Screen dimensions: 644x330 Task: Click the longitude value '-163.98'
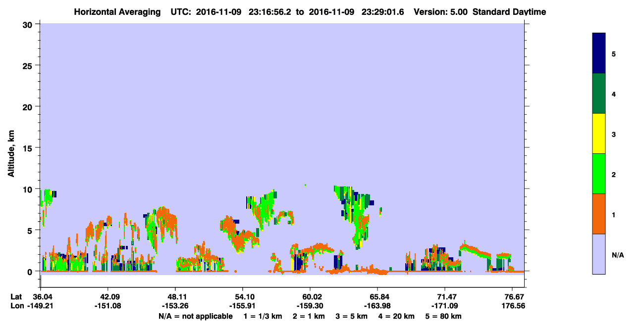click(x=377, y=306)
